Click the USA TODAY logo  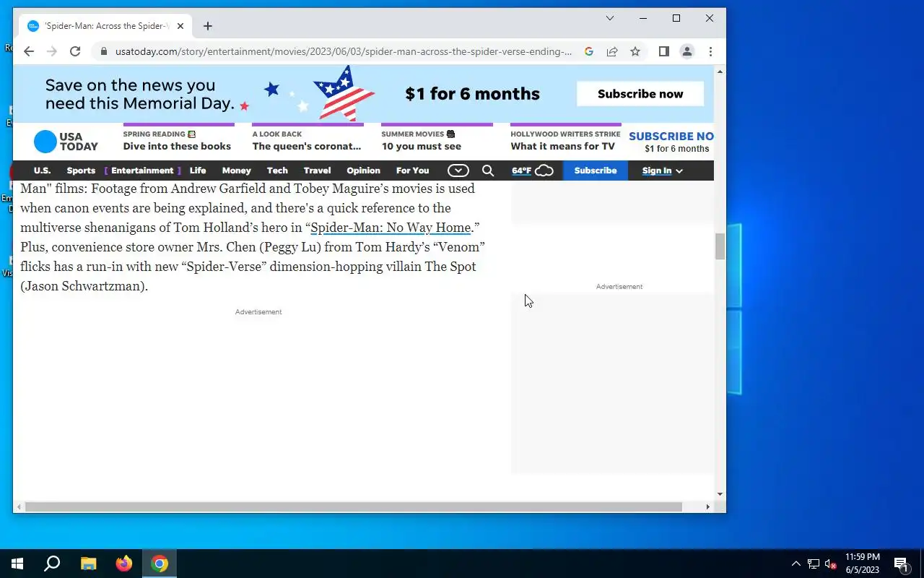pos(66,142)
